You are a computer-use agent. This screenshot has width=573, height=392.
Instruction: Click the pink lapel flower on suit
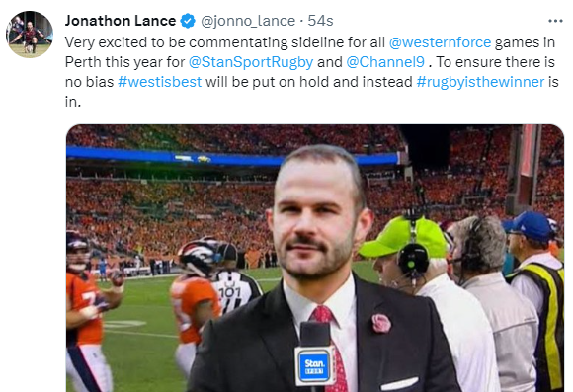[381, 323]
